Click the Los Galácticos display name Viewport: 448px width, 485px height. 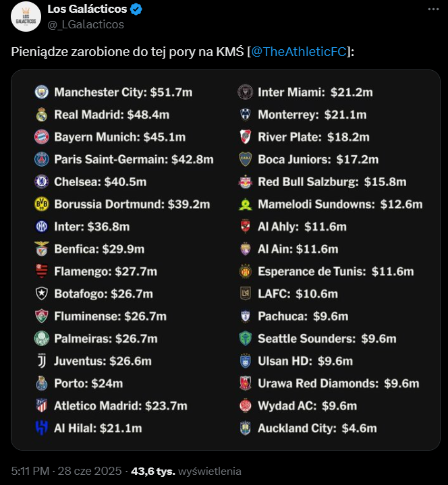tap(87, 9)
